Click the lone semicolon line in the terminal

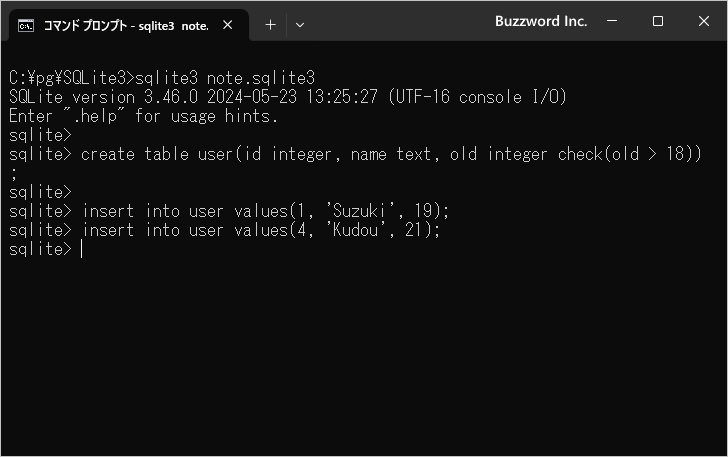13,174
